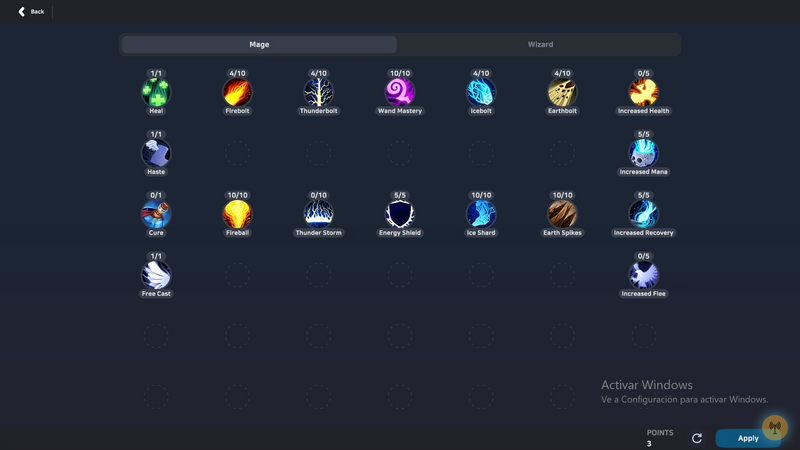This screenshot has height=450, width=800.
Task: Click the Energy Shield skill icon
Action: [x=400, y=214]
